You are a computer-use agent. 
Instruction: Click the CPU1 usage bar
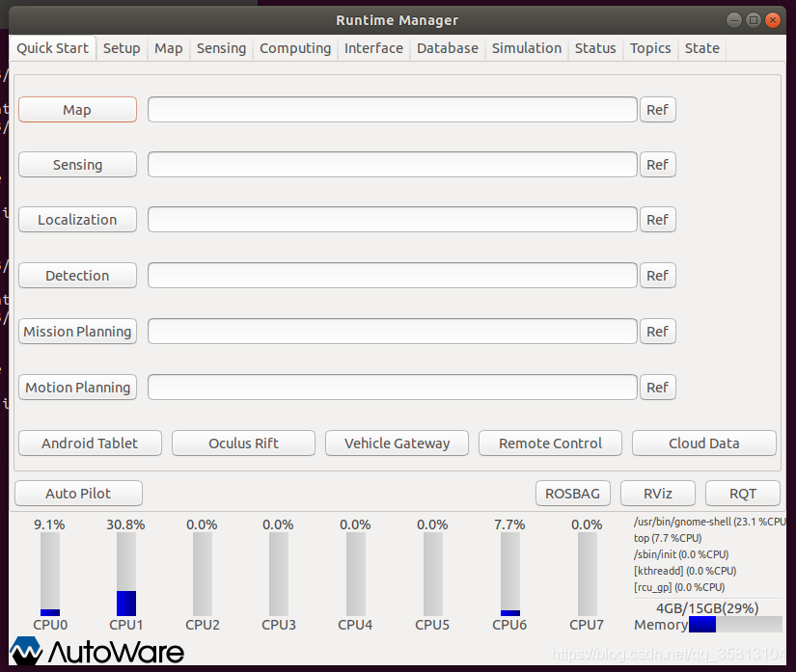point(126,574)
